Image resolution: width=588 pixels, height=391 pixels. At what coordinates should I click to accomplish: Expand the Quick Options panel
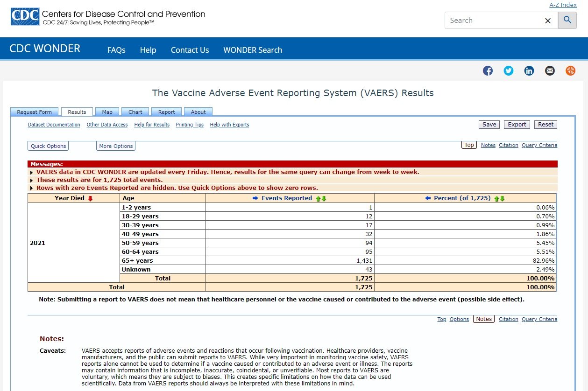(x=48, y=146)
